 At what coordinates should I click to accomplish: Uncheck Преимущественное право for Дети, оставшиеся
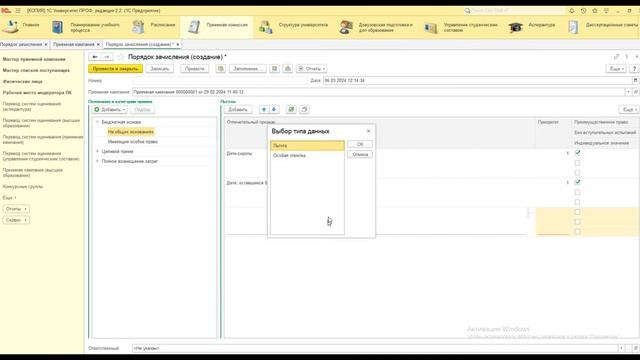[578, 182]
